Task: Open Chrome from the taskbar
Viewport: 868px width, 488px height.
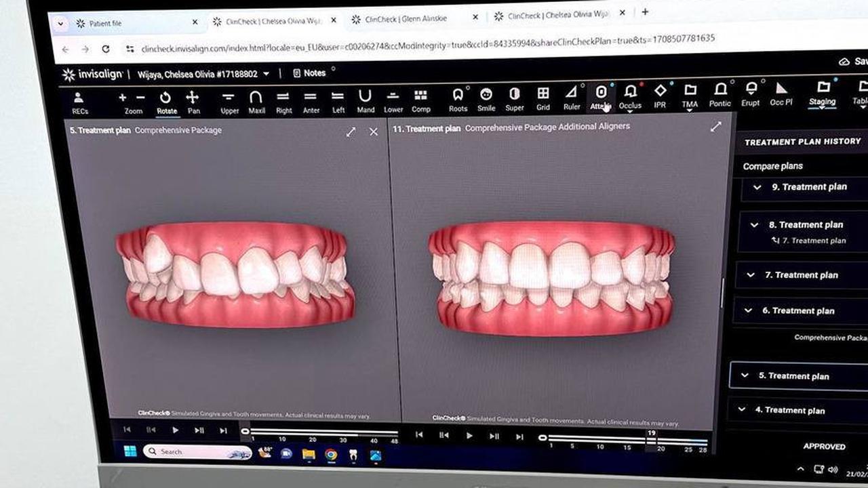Action: pos(331,455)
